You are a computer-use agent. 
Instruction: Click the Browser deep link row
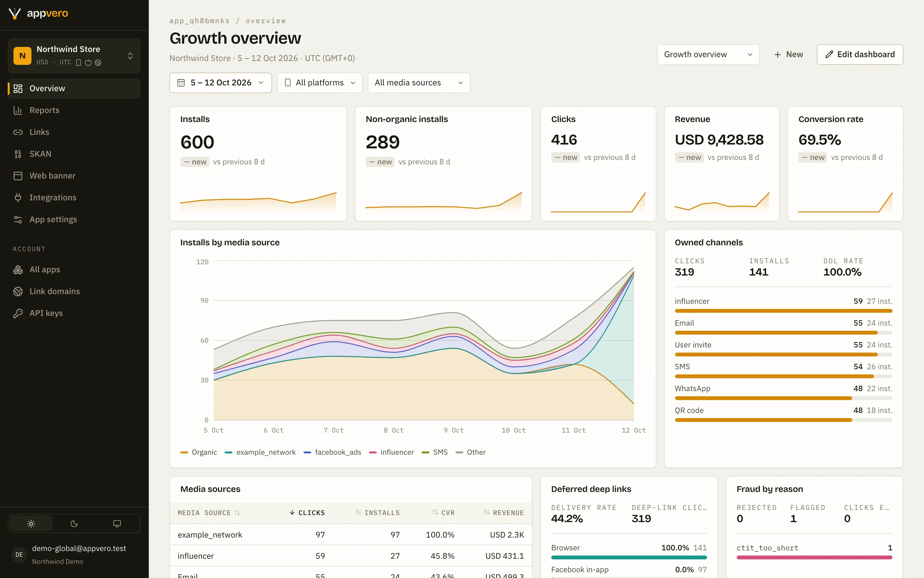[x=629, y=552]
